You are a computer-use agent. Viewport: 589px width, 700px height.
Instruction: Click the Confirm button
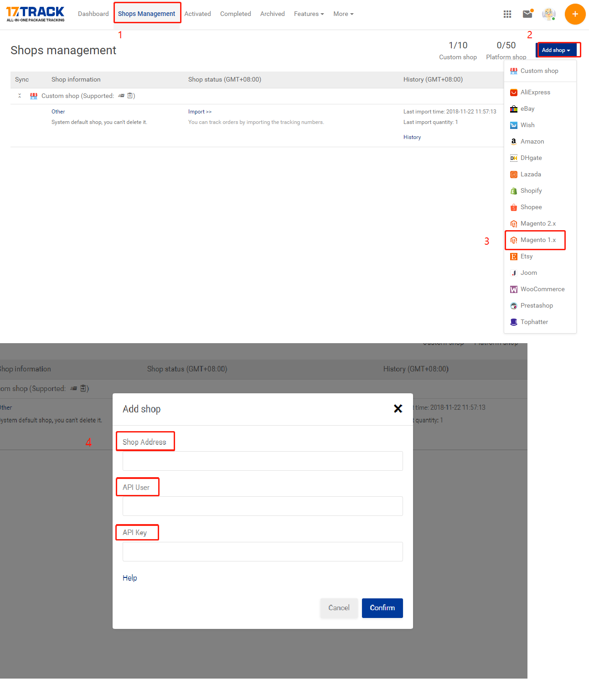pos(382,608)
